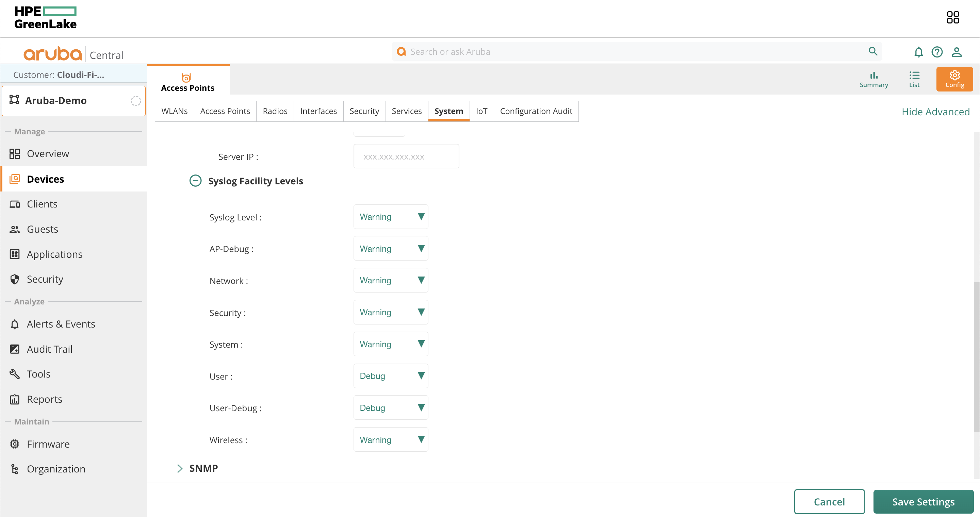Open the notifications bell icon
980x517 pixels.
[918, 52]
